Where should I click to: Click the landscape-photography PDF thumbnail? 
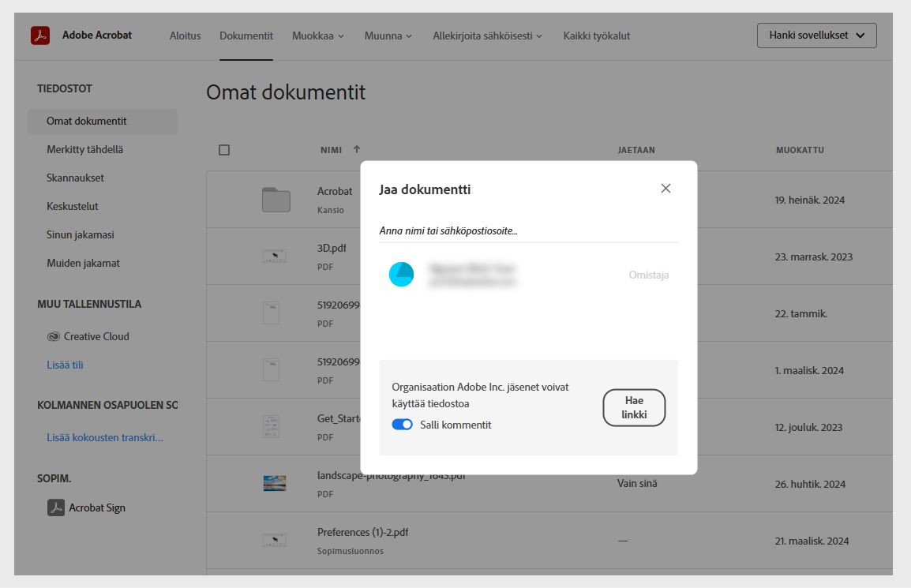275,483
